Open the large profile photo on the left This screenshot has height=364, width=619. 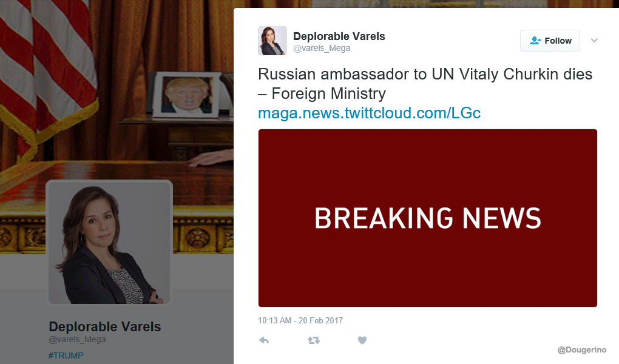click(109, 243)
